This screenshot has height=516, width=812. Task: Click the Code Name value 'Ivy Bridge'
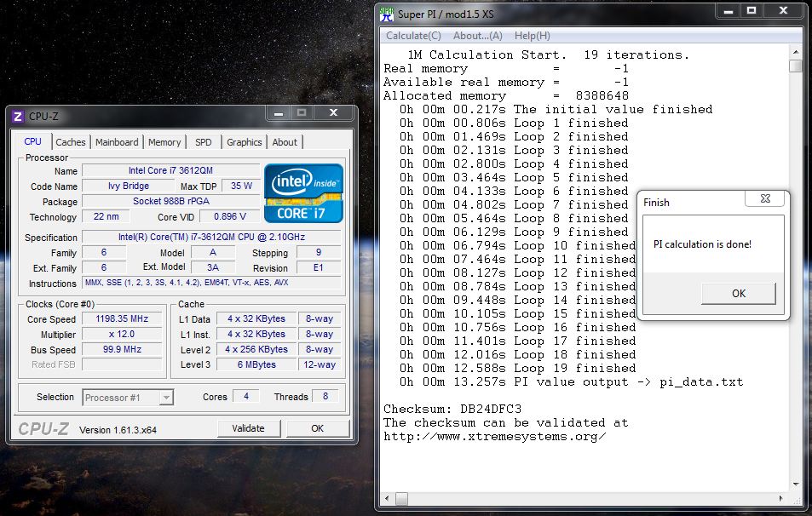(129, 186)
